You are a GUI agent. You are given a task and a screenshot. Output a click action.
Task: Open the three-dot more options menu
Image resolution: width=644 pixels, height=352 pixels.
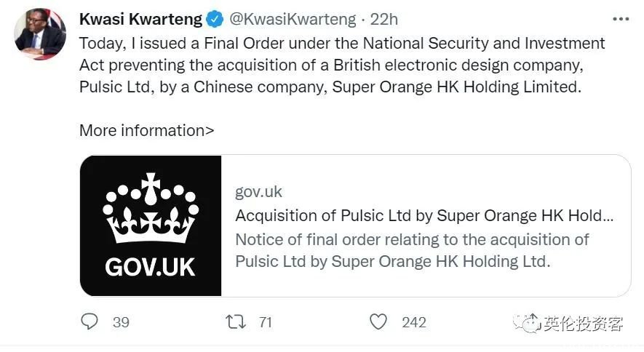pyautogui.click(x=621, y=19)
